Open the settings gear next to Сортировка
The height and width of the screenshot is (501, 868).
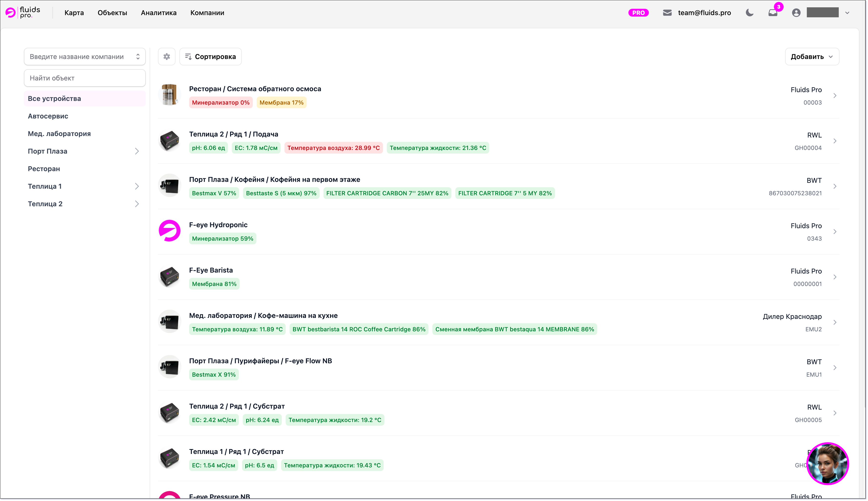pyautogui.click(x=166, y=56)
